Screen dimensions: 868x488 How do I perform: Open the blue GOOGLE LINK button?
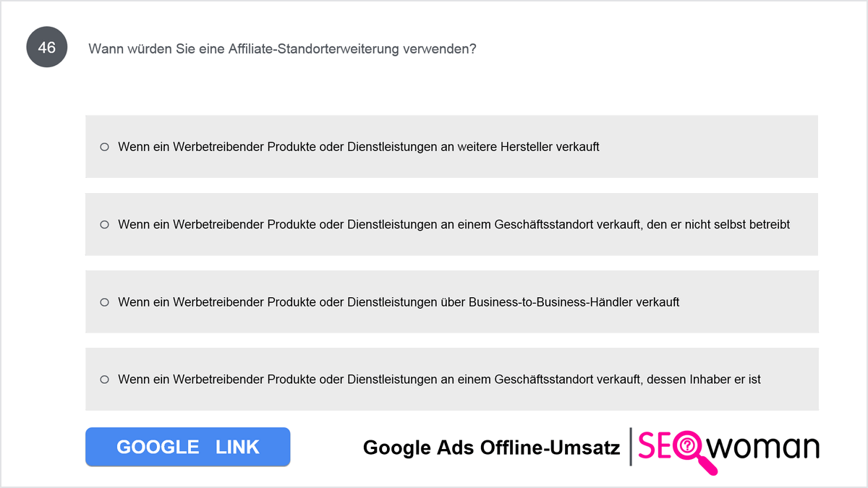[188, 447]
